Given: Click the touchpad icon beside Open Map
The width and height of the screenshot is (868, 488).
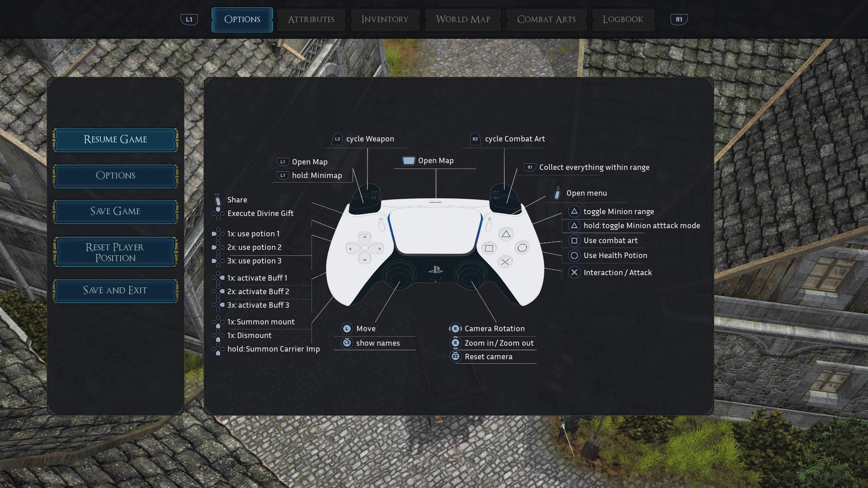Looking at the screenshot, I should click(408, 160).
